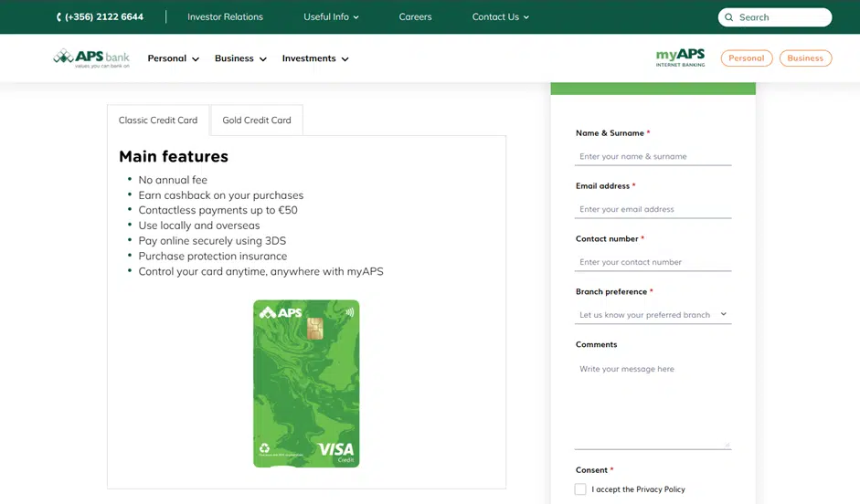
Task: Click 'Contactless payments up to €50' text
Action: click(218, 210)
